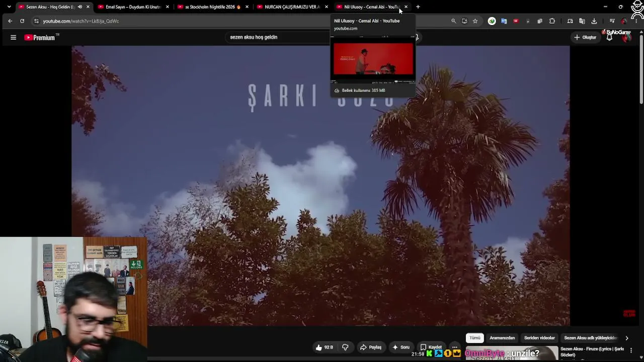Screen dimensions: 644x362
Task: Open a new browser tab
Action: 418,7
